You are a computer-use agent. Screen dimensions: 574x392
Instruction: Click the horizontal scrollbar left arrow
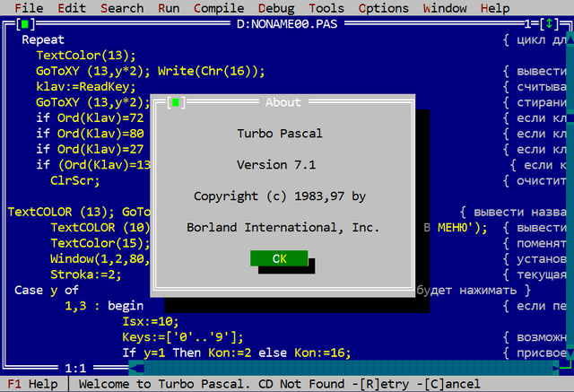(136, 368)
